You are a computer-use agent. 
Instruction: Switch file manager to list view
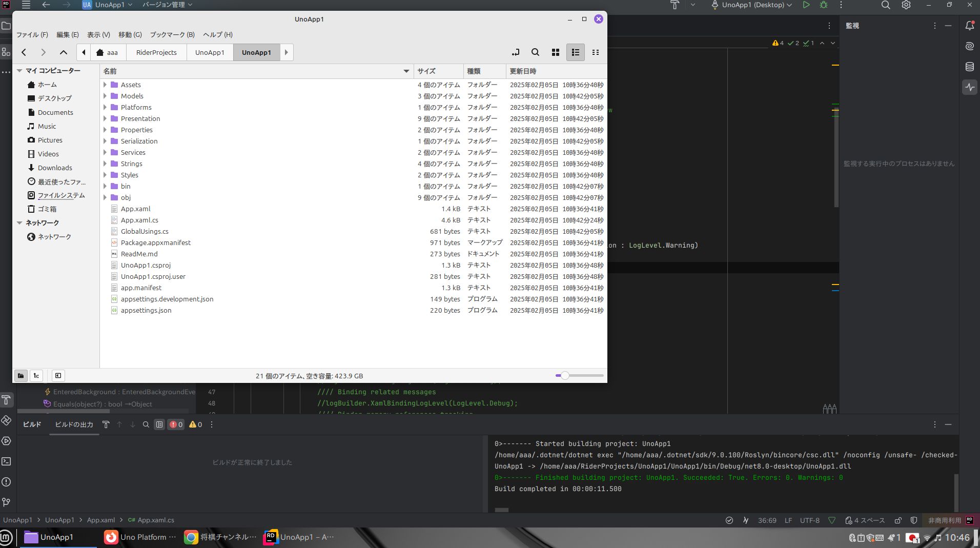coord(576,52)
